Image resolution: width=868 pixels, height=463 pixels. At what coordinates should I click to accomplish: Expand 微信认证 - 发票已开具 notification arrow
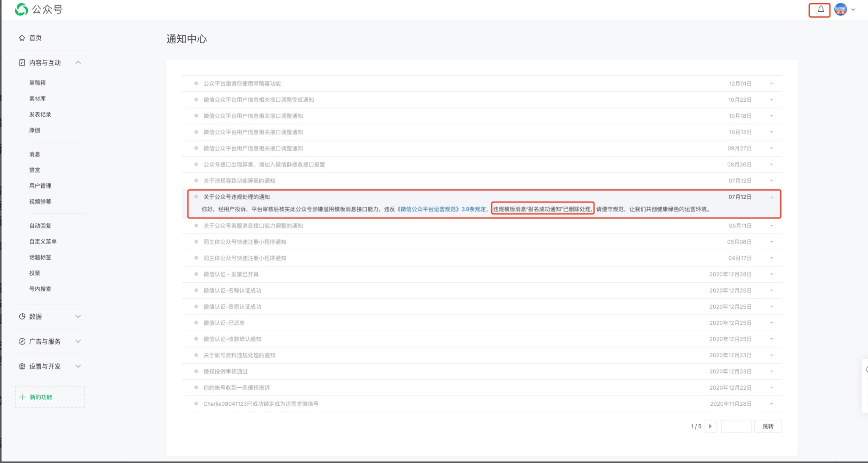pyautogui.click(x=771, y=274)
